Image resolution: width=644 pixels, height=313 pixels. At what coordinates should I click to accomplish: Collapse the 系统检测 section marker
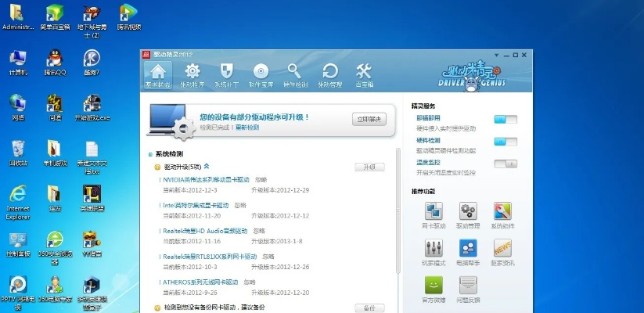point(150,154)
